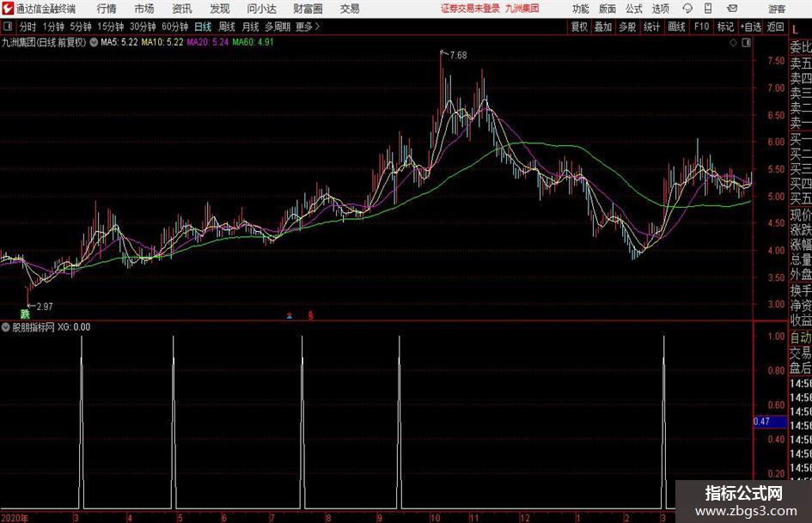
Task: Open the 行情 menu
Action: 107,9
